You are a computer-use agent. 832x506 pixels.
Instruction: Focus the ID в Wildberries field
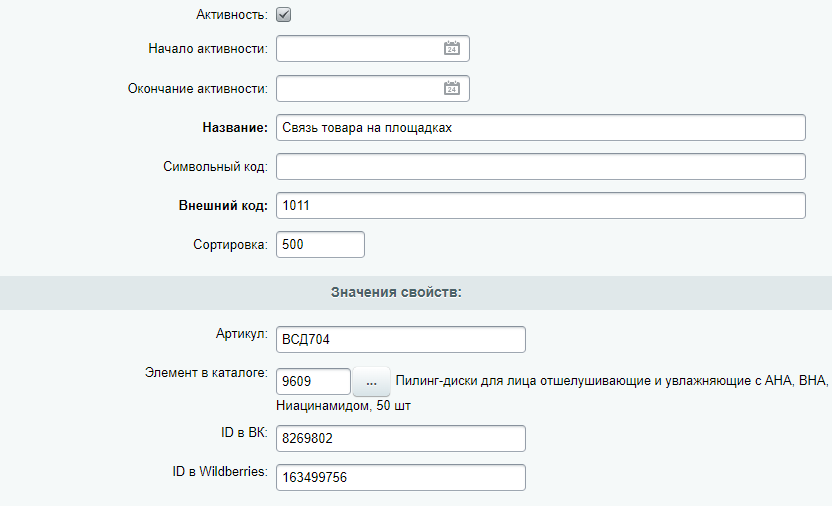(400, 478)
